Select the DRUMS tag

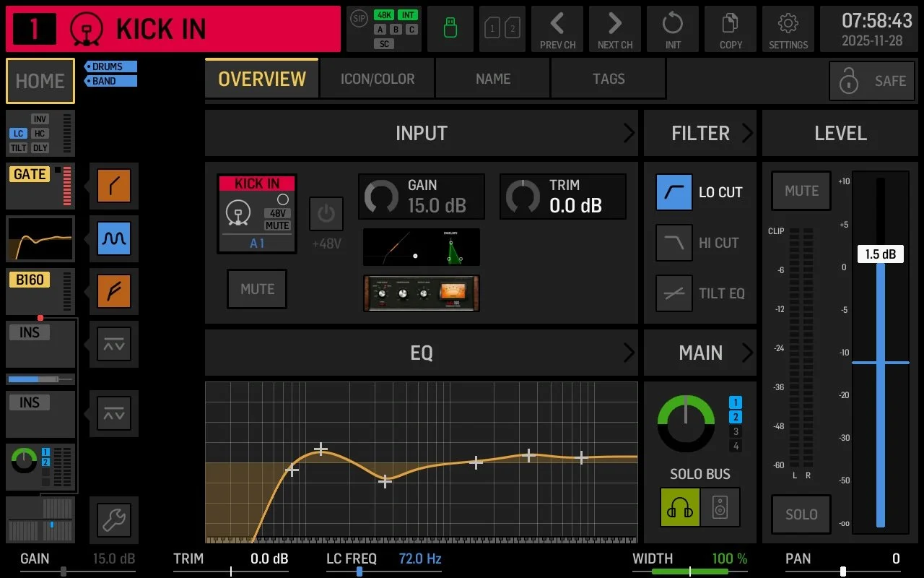pos(110,66)
